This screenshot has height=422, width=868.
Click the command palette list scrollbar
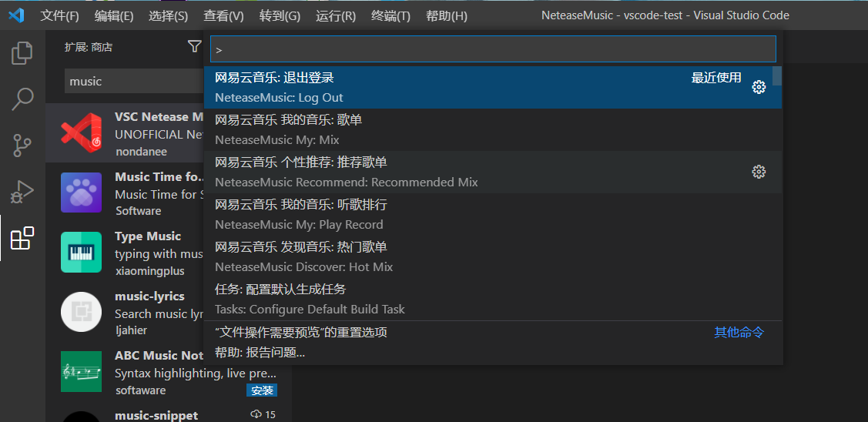[x=777, y=76]
